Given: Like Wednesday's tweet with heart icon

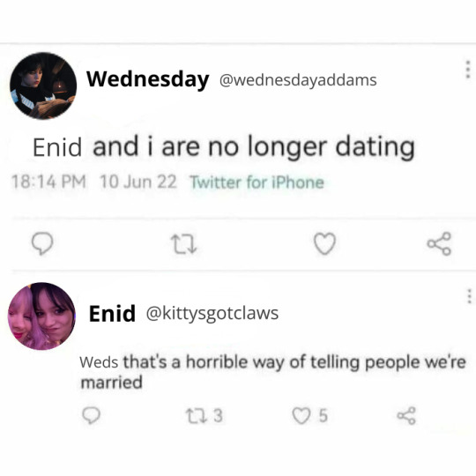Looking at the screenshot, I should pos(324,243).
